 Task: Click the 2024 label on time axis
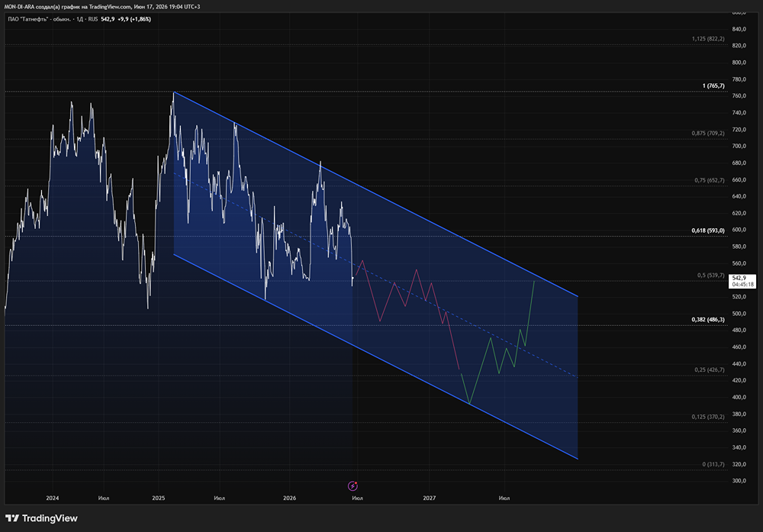click(53, 498)
